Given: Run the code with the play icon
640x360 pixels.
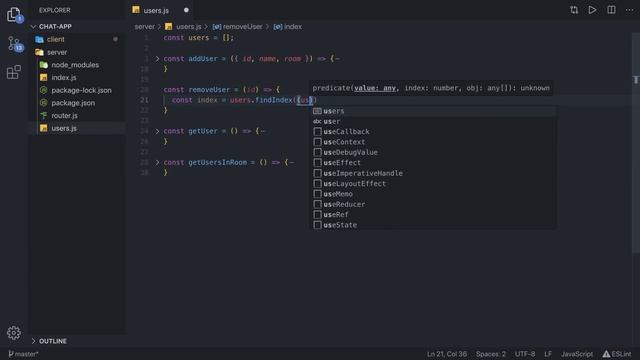Looking at the screenshot, I should click(x=592, y=10).
